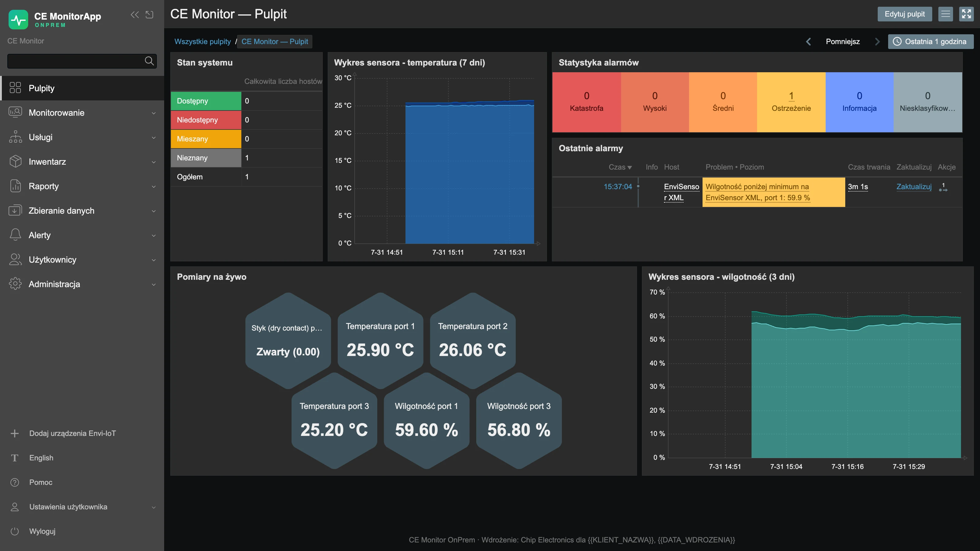Select the yellow Ostrzeżenie alarm tile
The height and width of the screenshot is (551, 980).
(x=791, y=102)
